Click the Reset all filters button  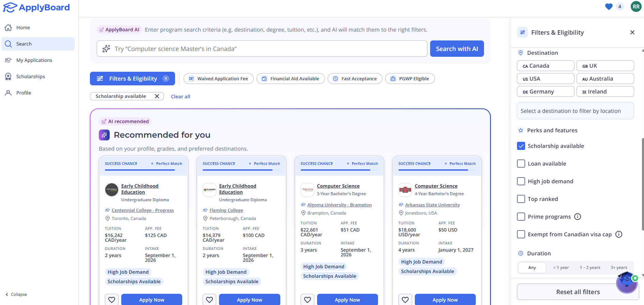point(578,292)
